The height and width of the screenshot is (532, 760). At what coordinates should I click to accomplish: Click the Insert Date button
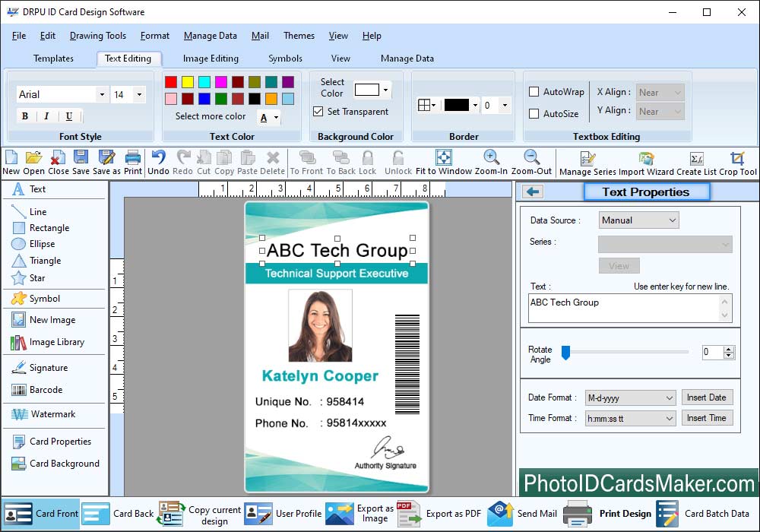[x=707, y=397]
